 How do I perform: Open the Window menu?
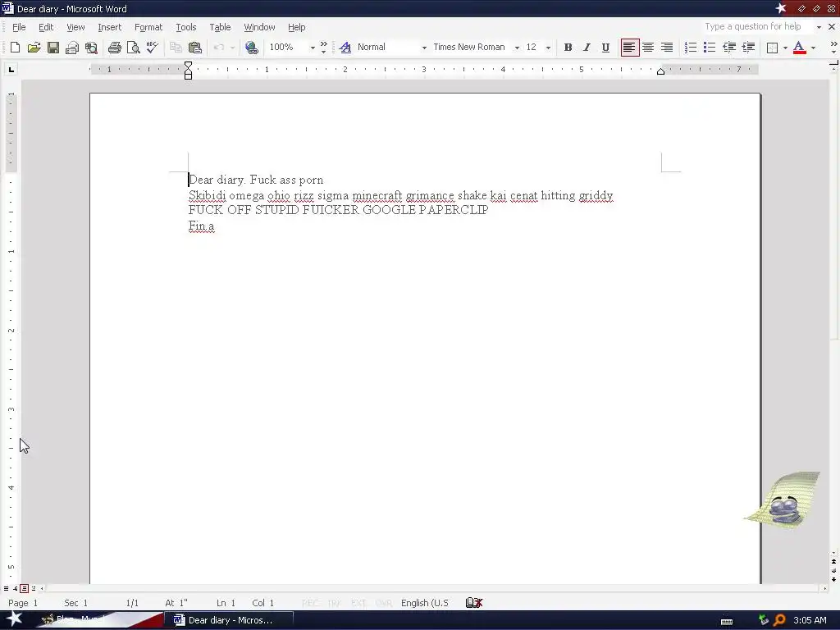[259, 27]
